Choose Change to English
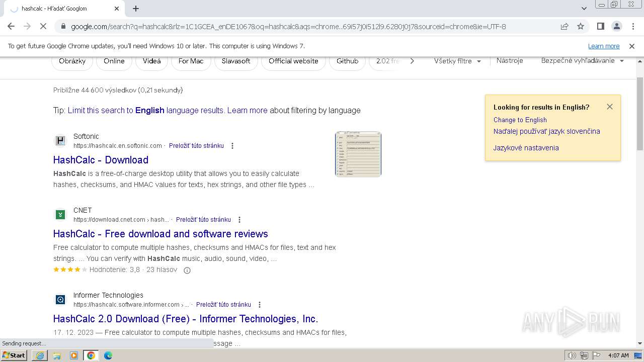This screenshot has height=362, width=644. [x=520, y=120]
